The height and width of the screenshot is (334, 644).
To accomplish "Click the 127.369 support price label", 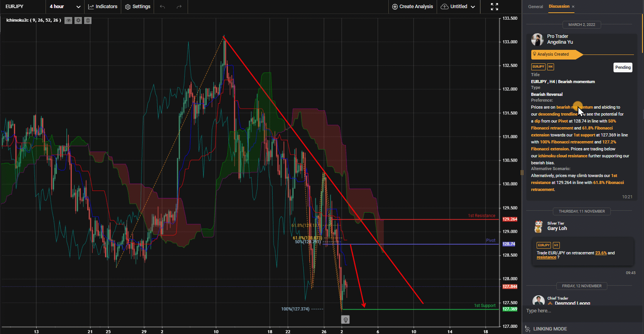I will coord(510,309).
